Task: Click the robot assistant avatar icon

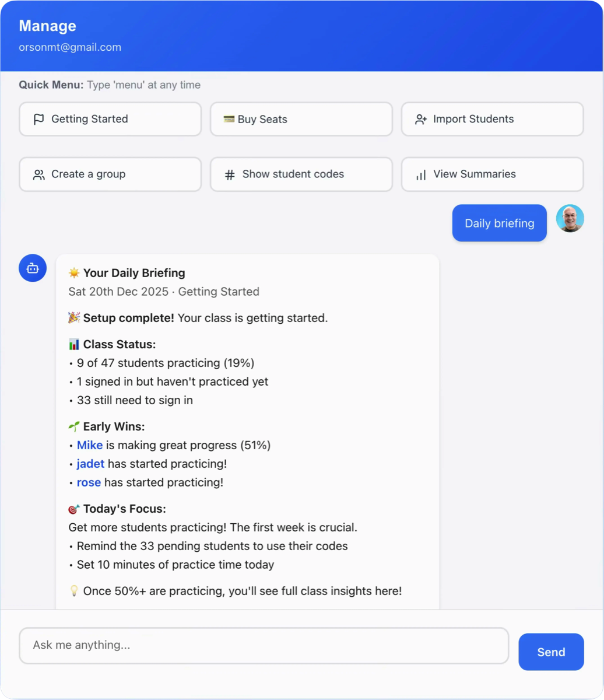Action: click(33, 268)
